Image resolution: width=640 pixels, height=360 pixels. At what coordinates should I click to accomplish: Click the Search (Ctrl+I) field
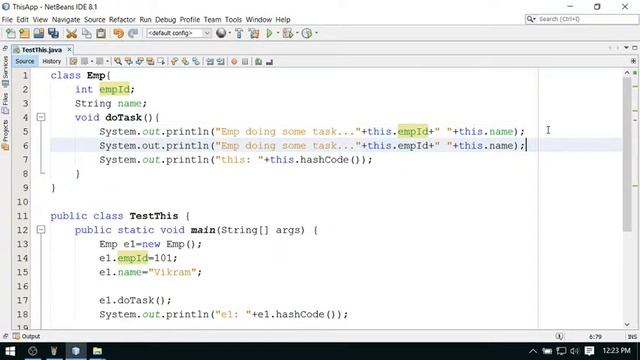581,19
